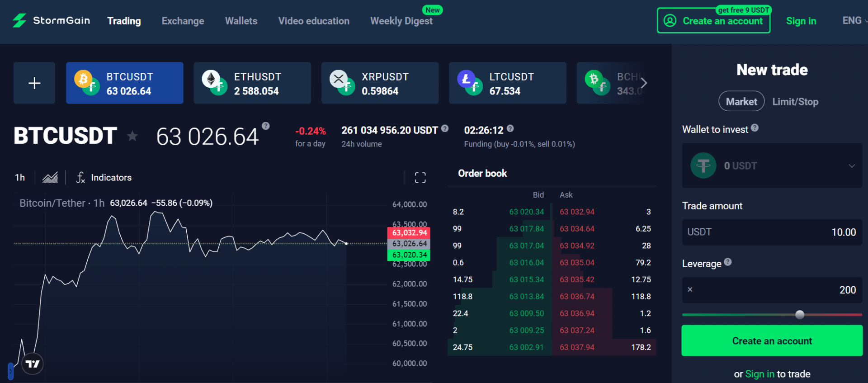This screenshot has height=383, width=868.
Task: Switch to Limit/Stop order type
Action: coord(795,102)
